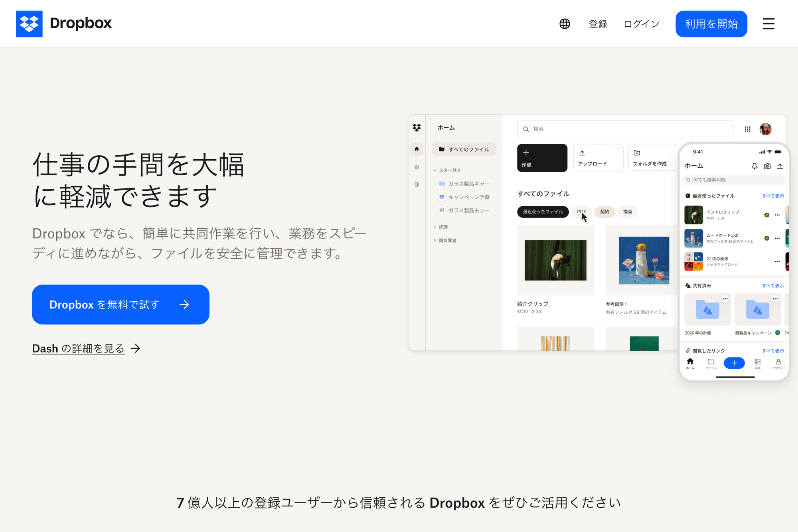Image resolution: width=798 pixels, height=532 pixels.
Task: Click すべて表示 next to 閲覧したリンク
Action: tap(773, 351)
